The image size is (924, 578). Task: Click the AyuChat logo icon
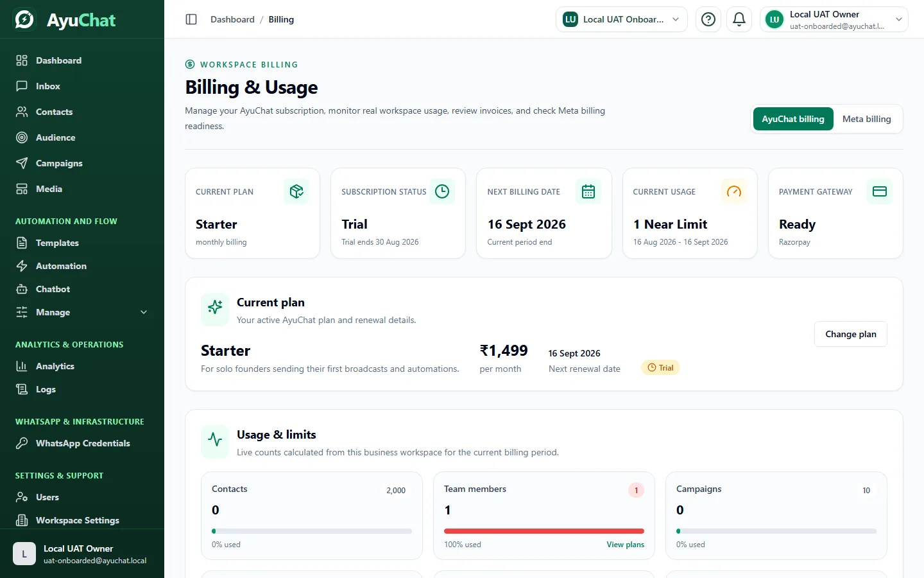(24, 20)
